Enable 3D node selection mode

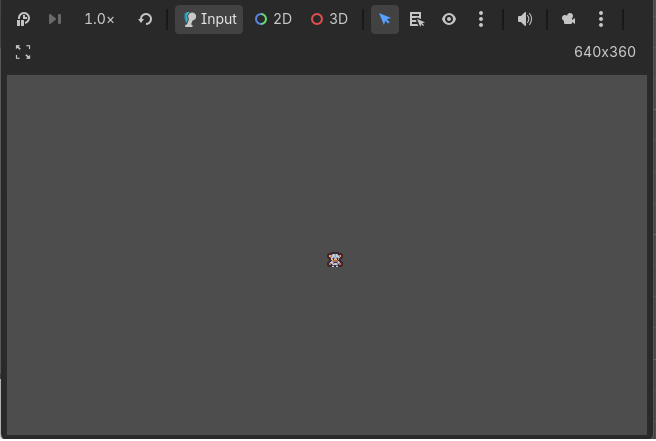[x=329, y=19]
